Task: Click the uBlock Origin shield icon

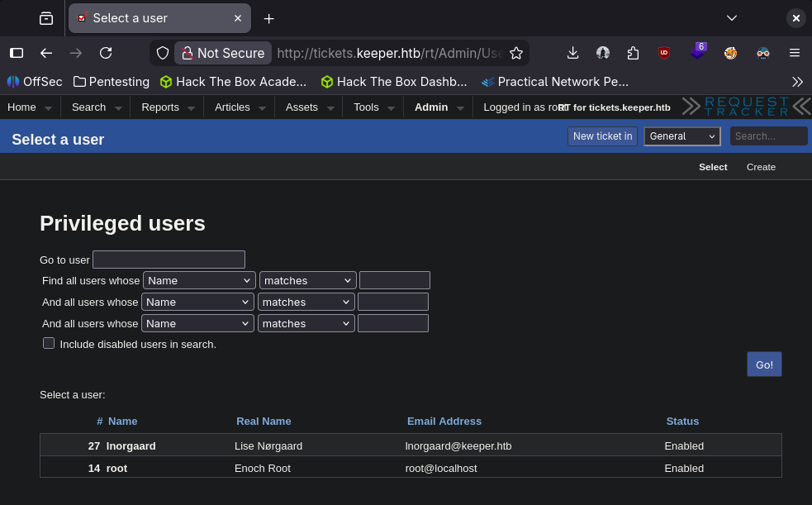Action: tap(663, 53)
